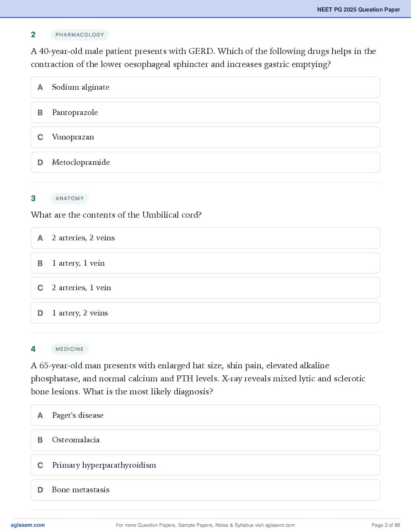Click the ANATOMY subject tag

(70, 198)
